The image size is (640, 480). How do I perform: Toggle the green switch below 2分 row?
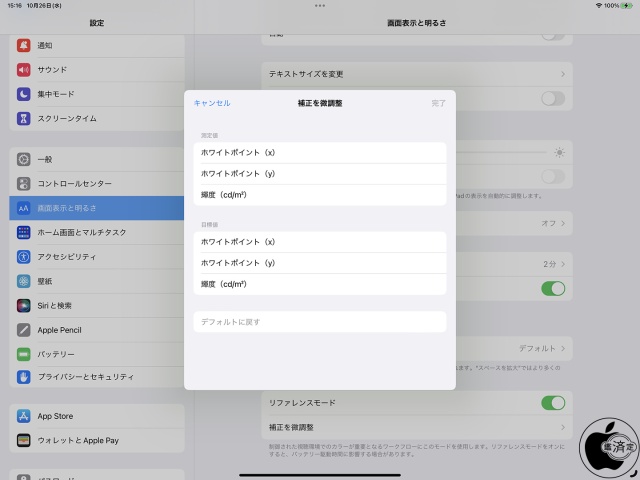tap(553, 289)
